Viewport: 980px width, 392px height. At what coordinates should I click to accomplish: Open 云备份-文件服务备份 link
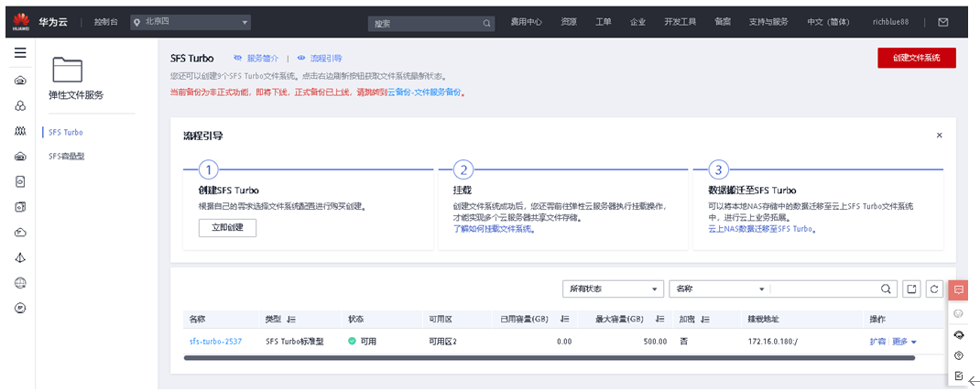click(424, 93)
